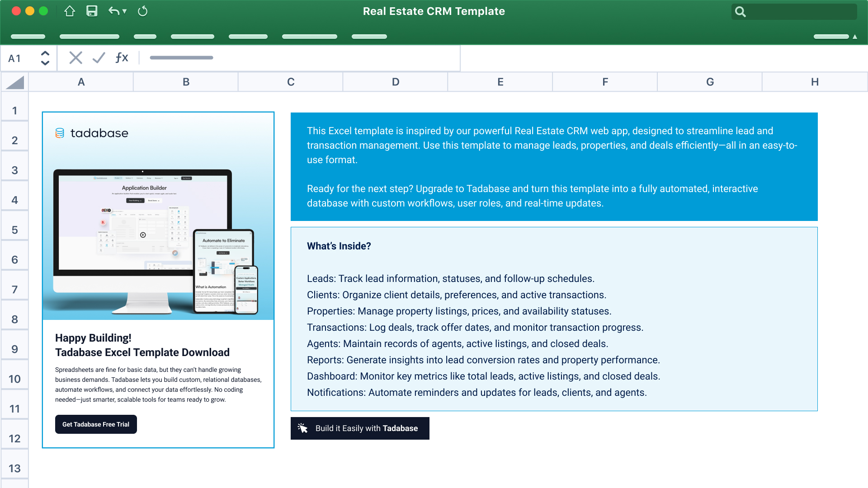The image size is (868, 488).
Task: Minimize window with yellow traffic light
Action: tap(30, 11)
